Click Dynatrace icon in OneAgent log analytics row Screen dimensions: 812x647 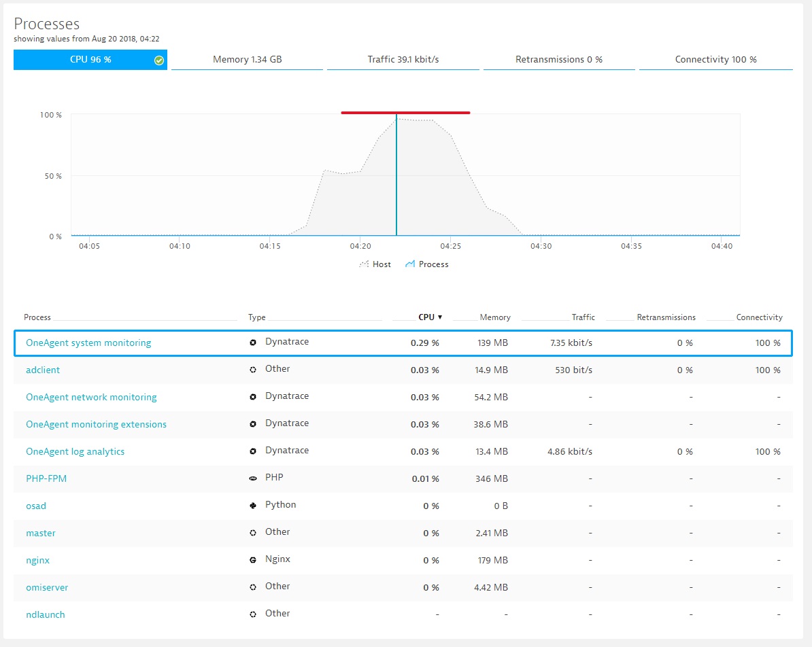tap(253, 451)
